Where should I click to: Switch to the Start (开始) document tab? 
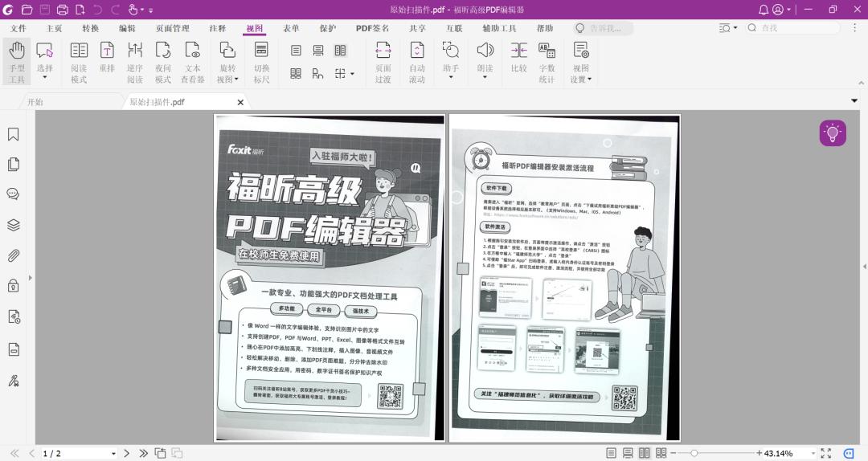tap(35, 102)
